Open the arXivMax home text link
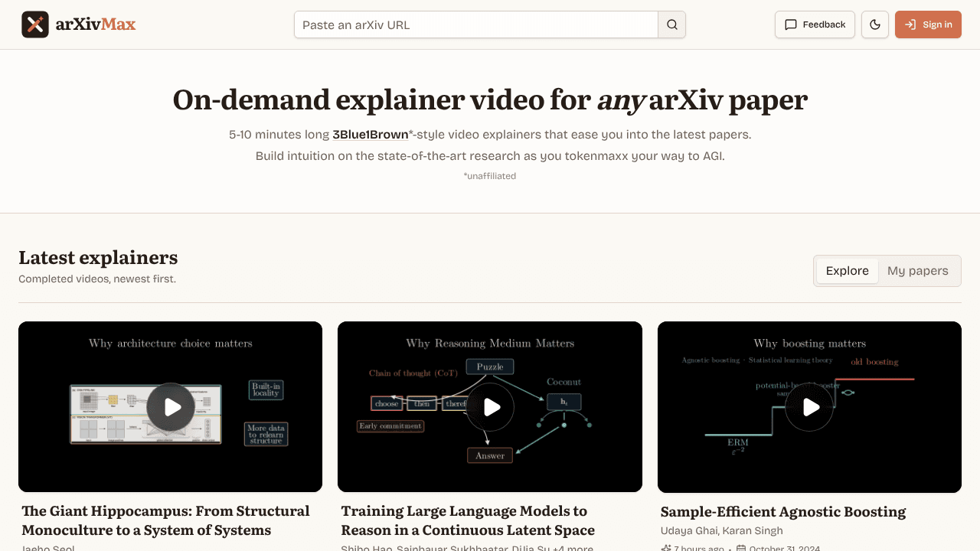Viewport: 980px width, 551px height. pyautogui.click(x=96, y=24)
